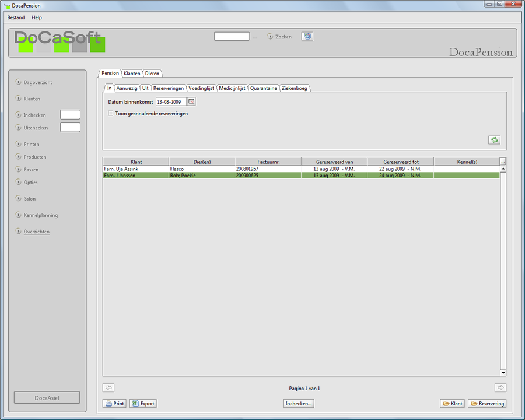525x420 pixels.
Task: Open the Ziekenboeg sub-tab
Action: click(x=295, y=88)
